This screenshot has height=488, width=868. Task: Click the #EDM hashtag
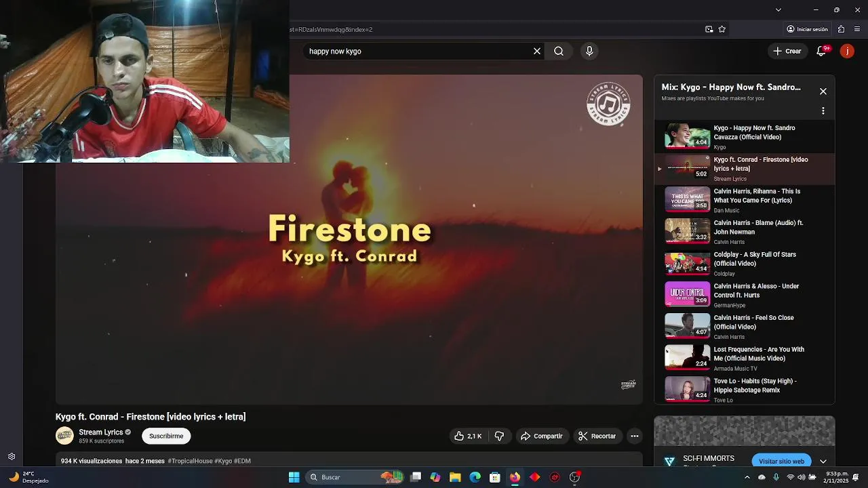(242, 461)
